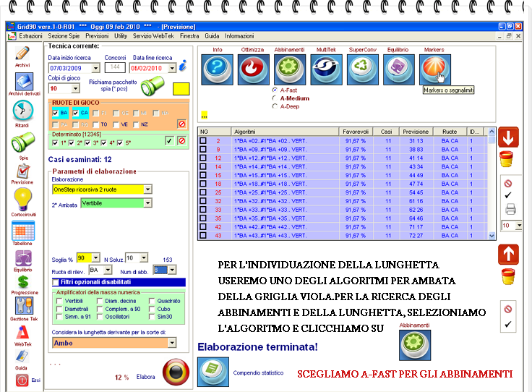Open the 2ª Ambata Vertibile dropdown
The width and height of the screenshot is (532, 392).
[x=148, y=203]
